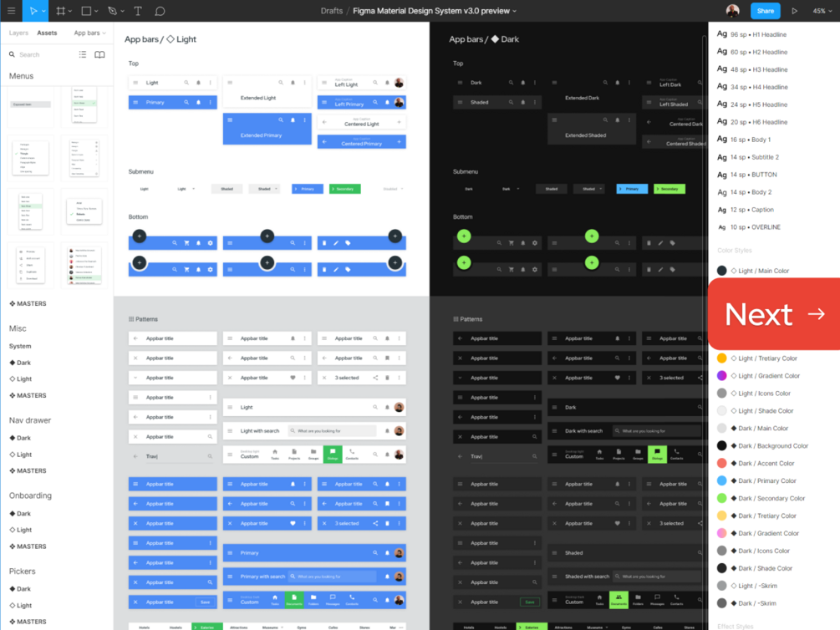
Task: Select the Pen tool
Action: [x=112, y=11]
